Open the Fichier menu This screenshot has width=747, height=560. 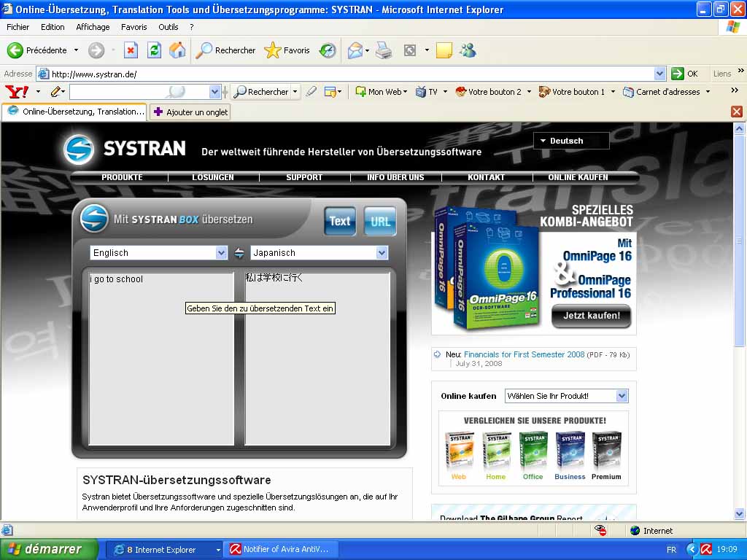click(x=18, y=27)
